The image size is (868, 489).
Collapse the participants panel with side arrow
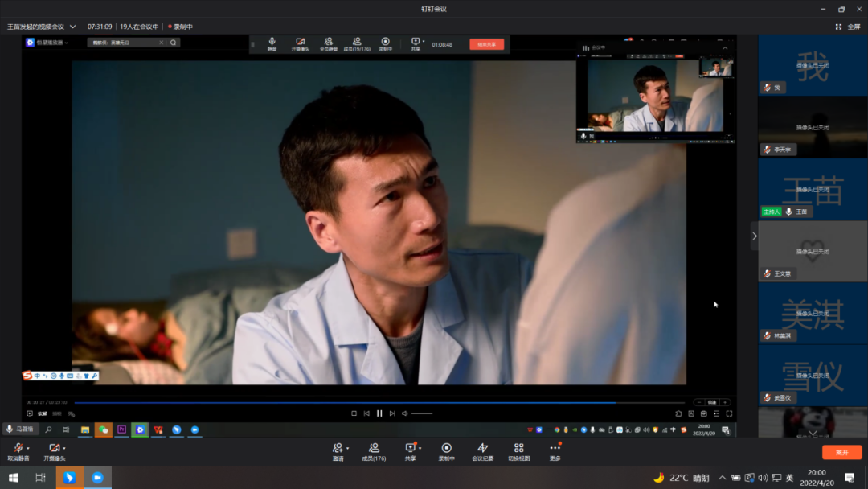tap(754, 236)
